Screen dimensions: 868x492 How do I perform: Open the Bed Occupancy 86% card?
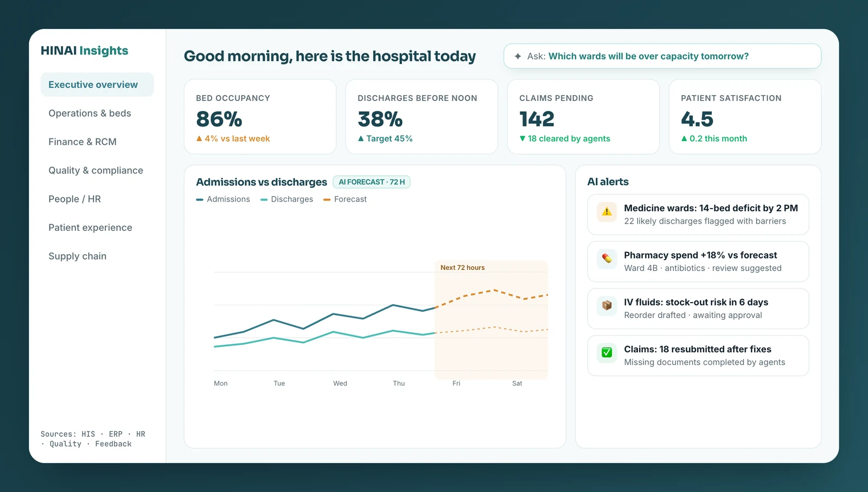pos(260,117)
